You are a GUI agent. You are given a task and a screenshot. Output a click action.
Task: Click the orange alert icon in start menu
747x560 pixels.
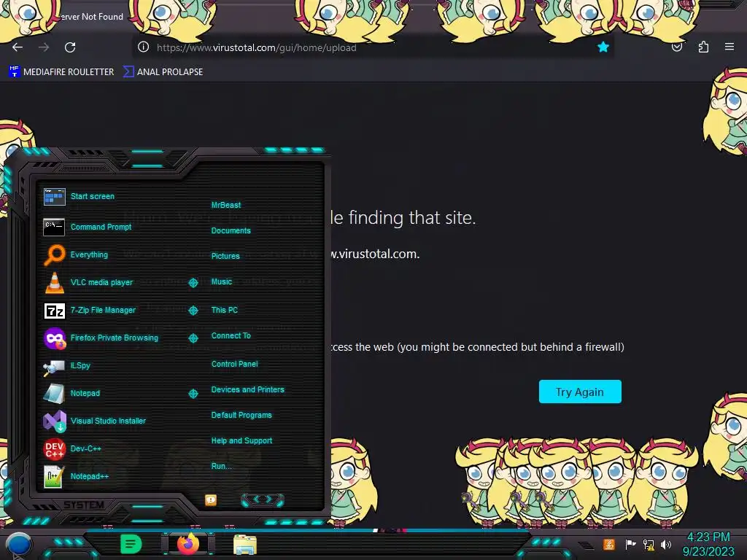click(x=211, y=499)
